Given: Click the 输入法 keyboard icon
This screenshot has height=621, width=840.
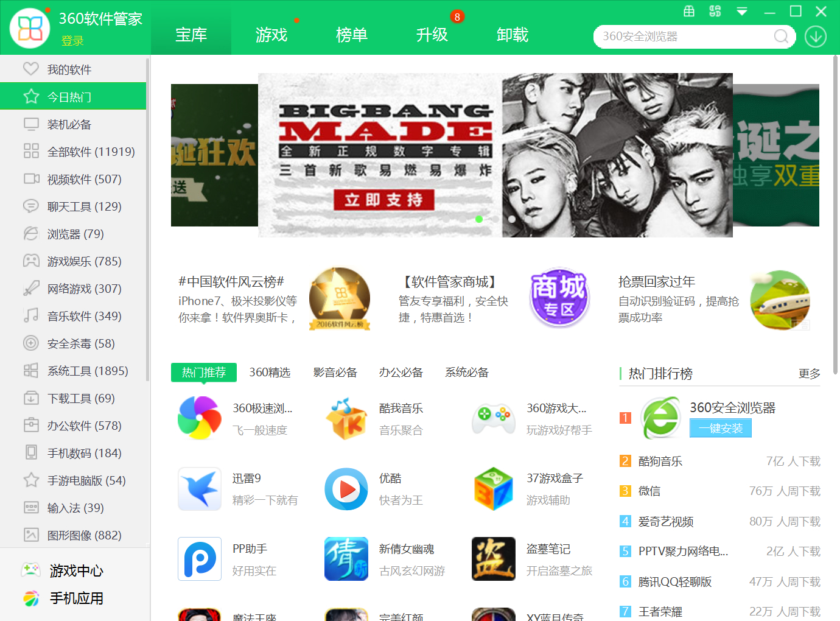Looking at the screenshot, I should tap(31, 508).
